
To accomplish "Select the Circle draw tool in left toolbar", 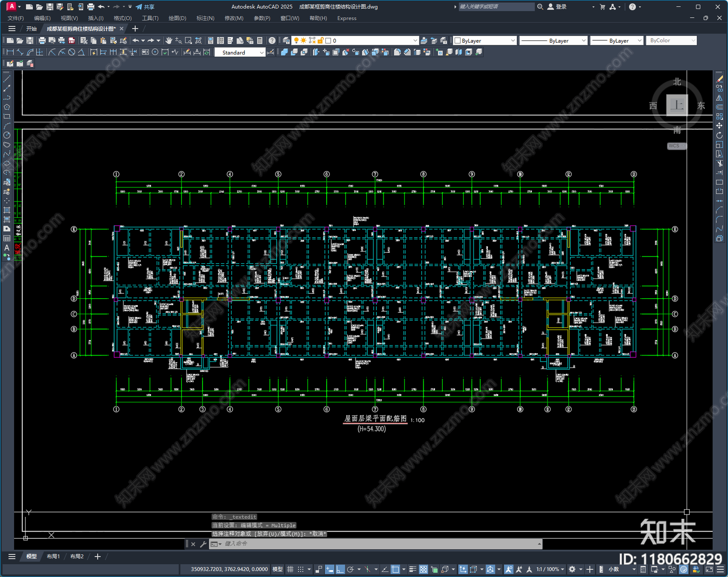I will 7,135.
